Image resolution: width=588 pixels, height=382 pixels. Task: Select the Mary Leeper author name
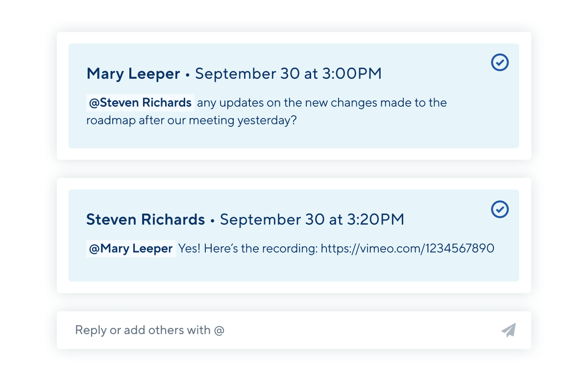coord(133,74)
